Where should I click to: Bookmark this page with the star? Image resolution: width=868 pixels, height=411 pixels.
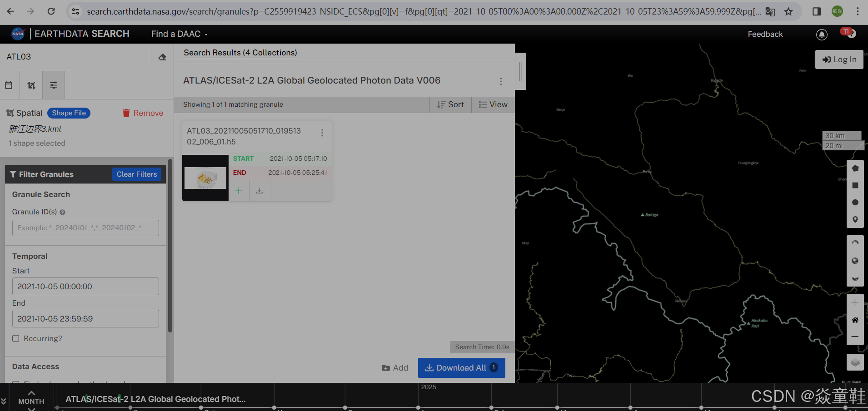(788, 11)
